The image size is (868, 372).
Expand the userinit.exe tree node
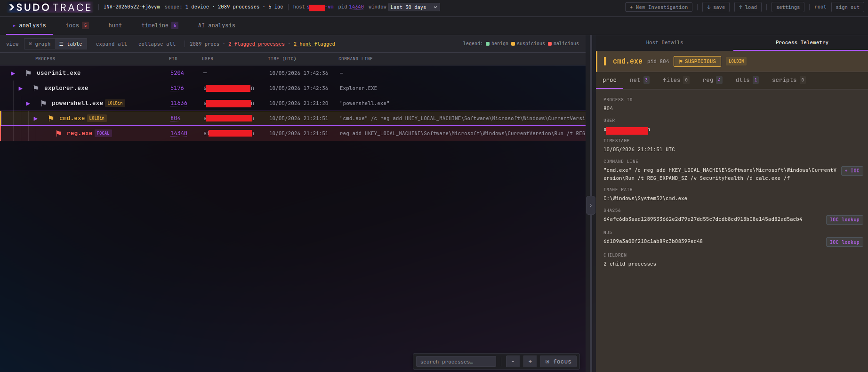coord(13,73)
